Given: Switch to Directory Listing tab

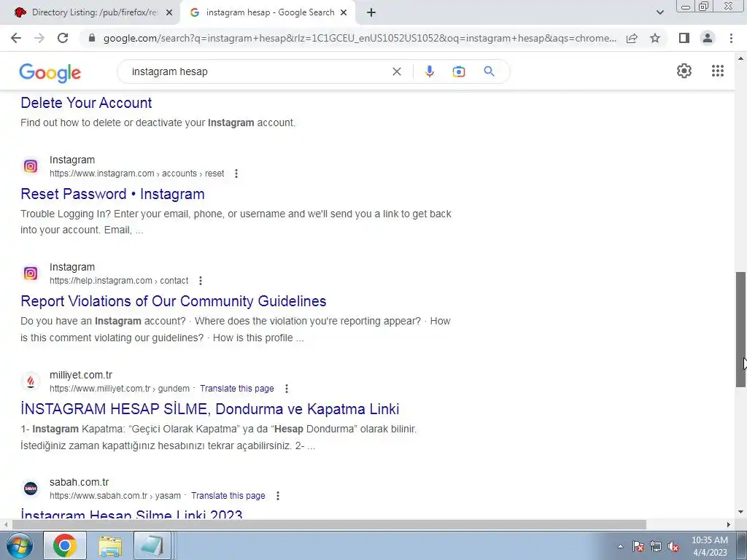Looking at the screenshot, I should click(x=90, y=13).
